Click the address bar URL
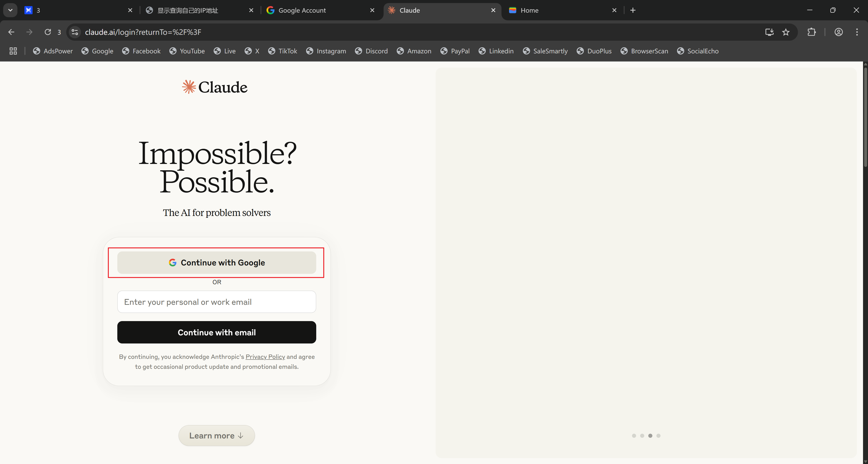This screenshot has width=868, height=464. click(x=143, y=32)
